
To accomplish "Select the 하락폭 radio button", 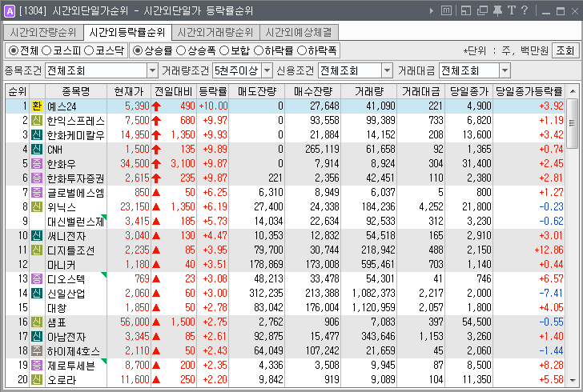I will click(302, 50).
